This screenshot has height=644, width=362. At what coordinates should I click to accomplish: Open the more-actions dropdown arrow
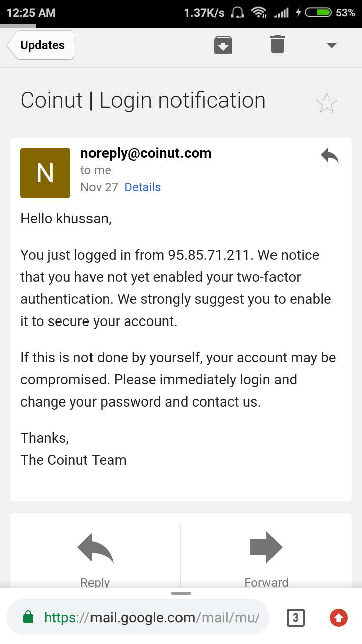pos(331,45)
